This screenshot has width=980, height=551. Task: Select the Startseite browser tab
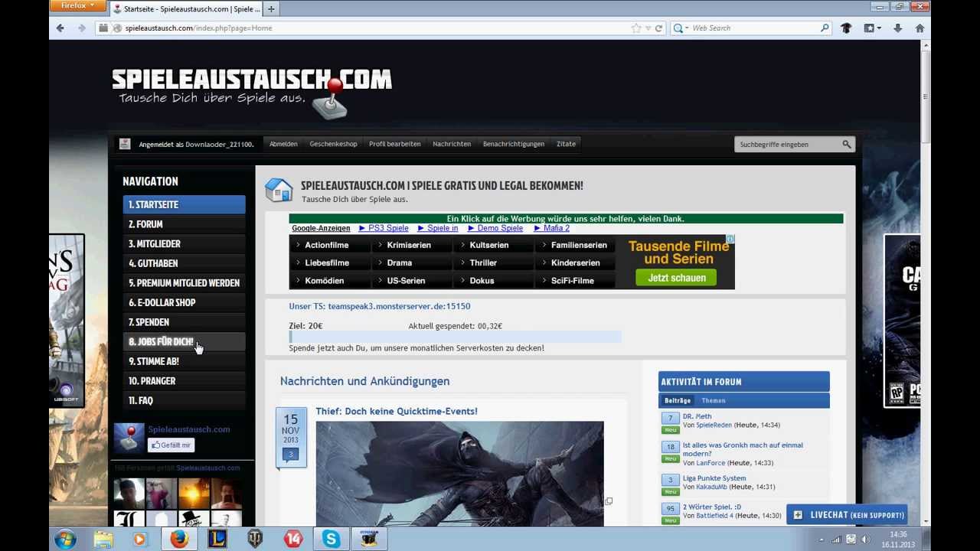click(x=186, y=9)
